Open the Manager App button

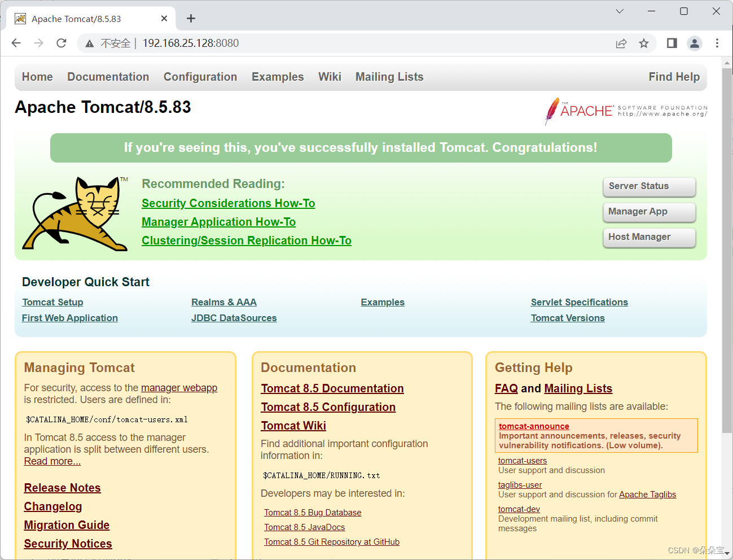point(649,212)
